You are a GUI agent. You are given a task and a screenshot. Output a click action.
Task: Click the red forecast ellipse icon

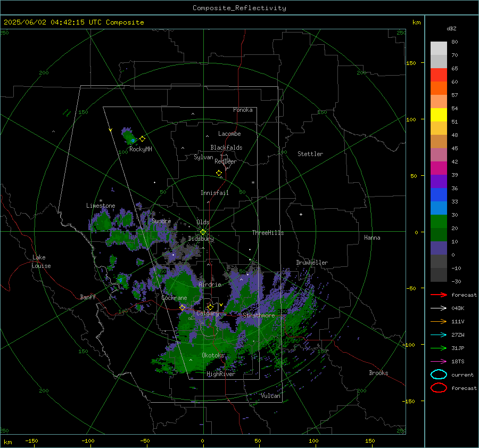tap(439, 388)
